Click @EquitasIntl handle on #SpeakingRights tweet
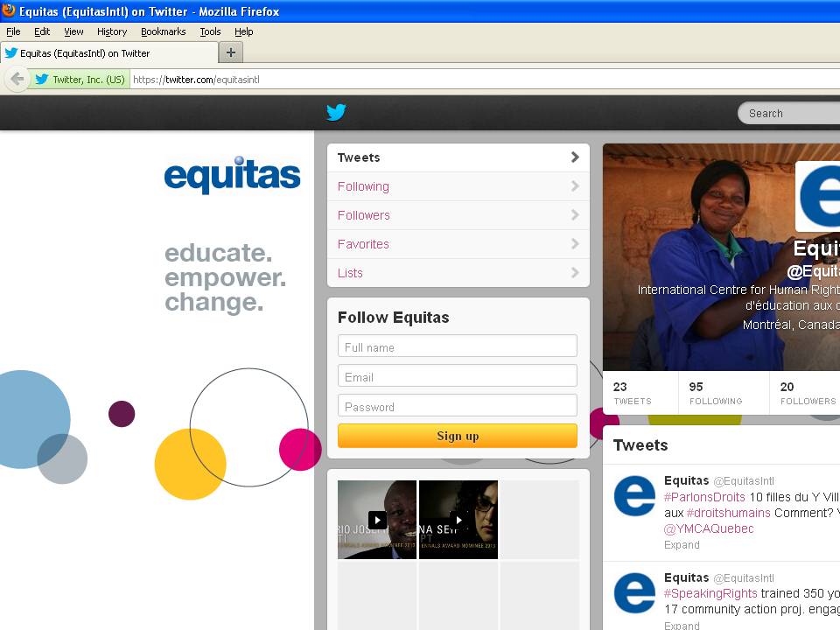Viewport: 840px width, 630px height. pyautogui.click(x=744, y=578)
